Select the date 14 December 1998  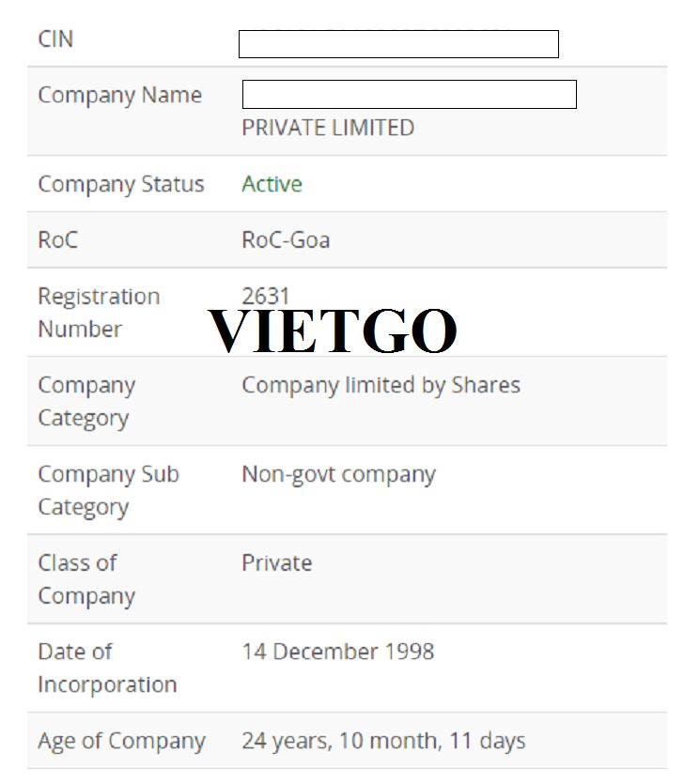point(337,652)
